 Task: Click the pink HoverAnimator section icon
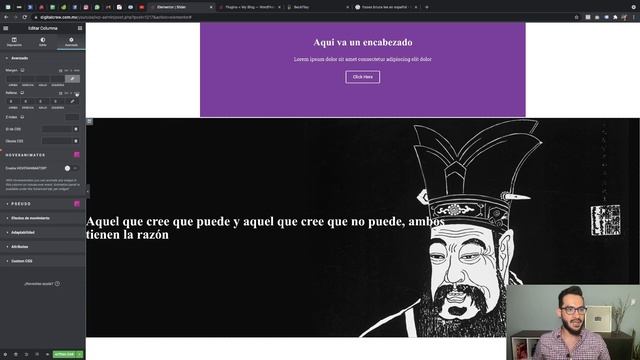tap(77, 155)
